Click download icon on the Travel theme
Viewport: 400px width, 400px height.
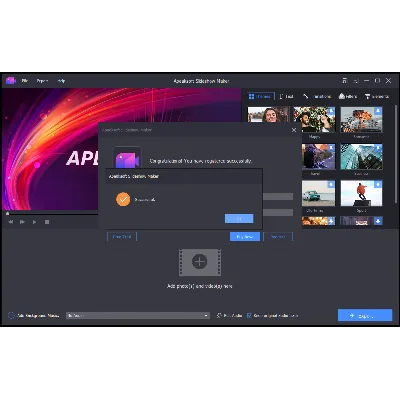331,148
